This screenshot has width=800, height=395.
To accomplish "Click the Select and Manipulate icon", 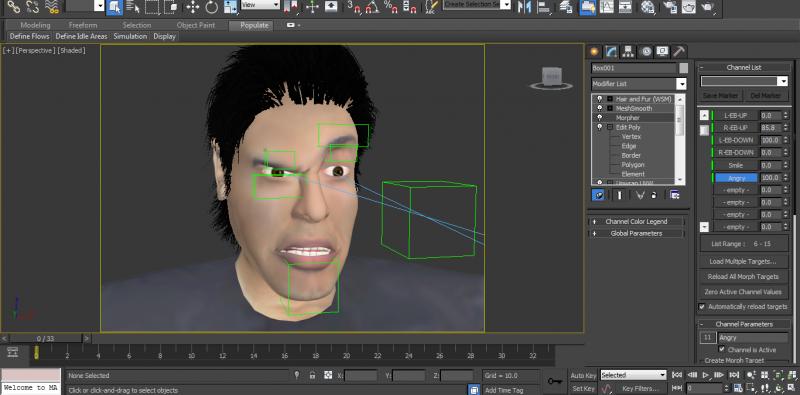I will [x=312, y=7].
